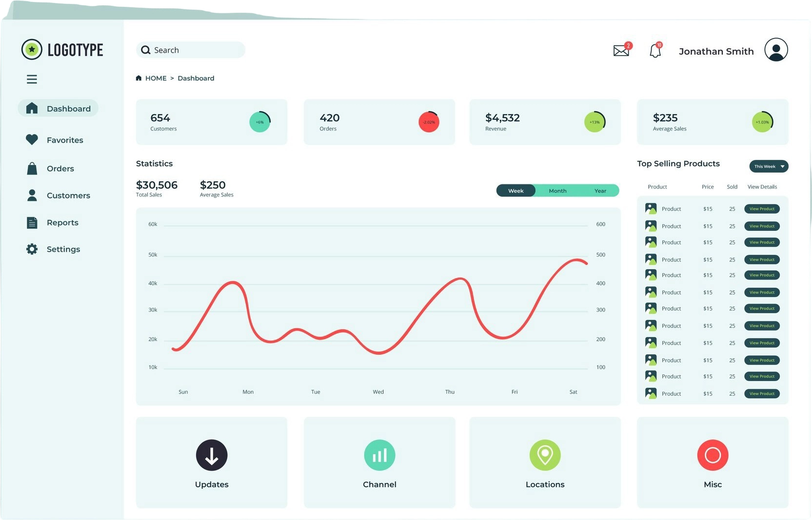Click the Orders -2.02% red ring
812x520 pixels.
(429, 122)
